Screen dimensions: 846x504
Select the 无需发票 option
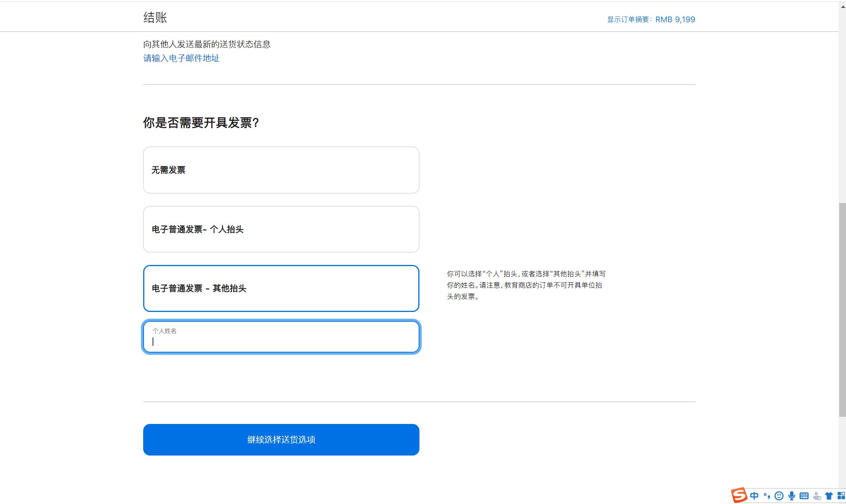[281, 170]
